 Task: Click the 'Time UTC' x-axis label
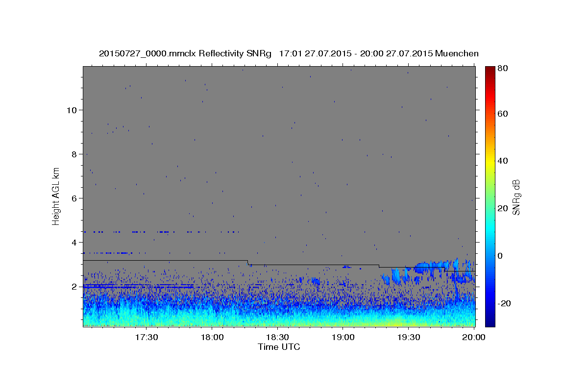point(279,347)
